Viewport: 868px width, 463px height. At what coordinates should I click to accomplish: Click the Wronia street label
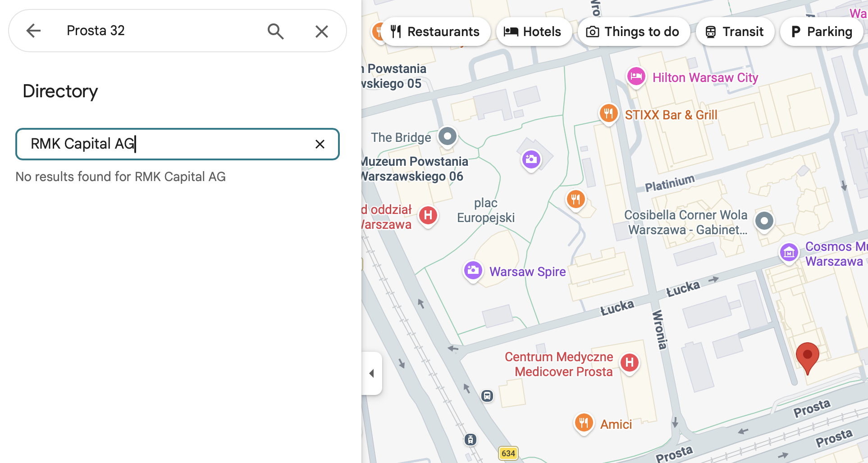point(659,330)
